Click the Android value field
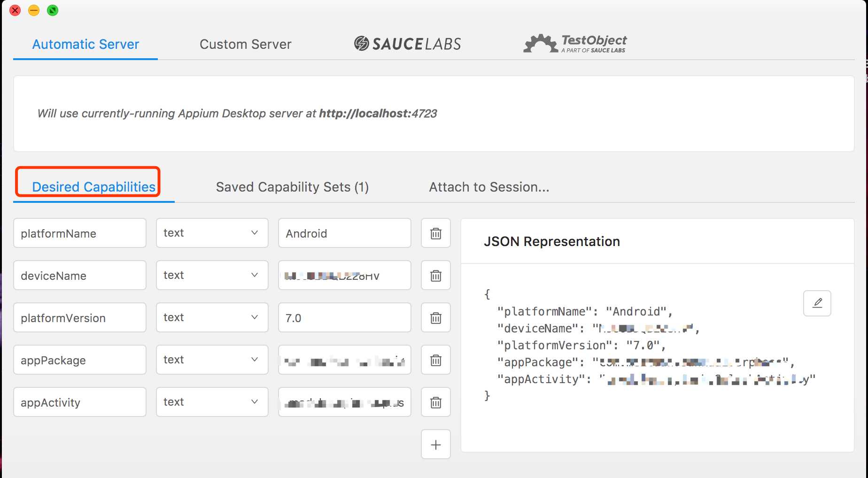Viewport: 868px width, 478px height. (x=345, y=233)
